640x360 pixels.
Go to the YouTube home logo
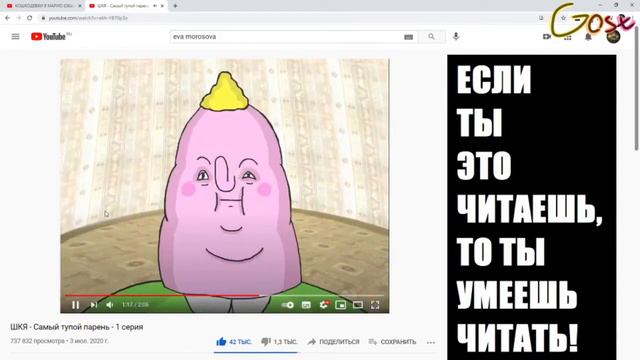coord(48,37)
